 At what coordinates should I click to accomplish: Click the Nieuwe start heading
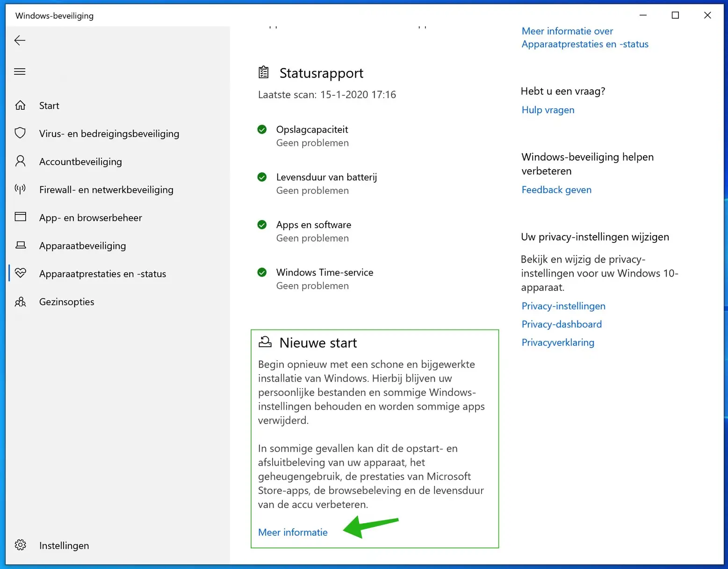click(x=318, y=343)
